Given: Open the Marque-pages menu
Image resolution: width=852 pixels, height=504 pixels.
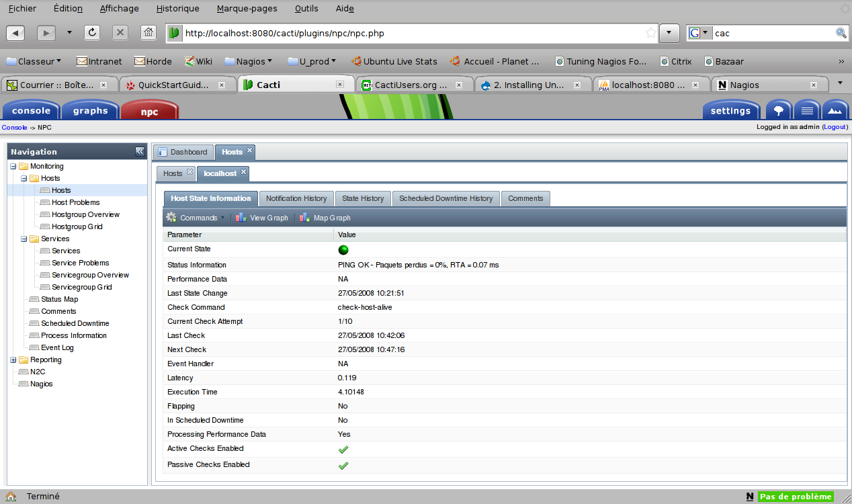Looking at the screenshot, I should 247,9.
